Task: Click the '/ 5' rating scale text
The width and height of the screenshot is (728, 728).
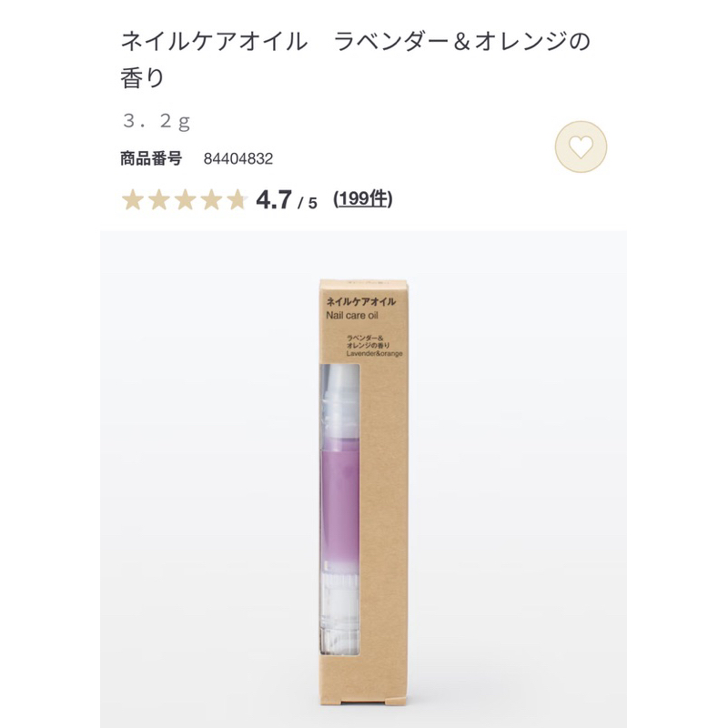Action: [x=308, y=203]
